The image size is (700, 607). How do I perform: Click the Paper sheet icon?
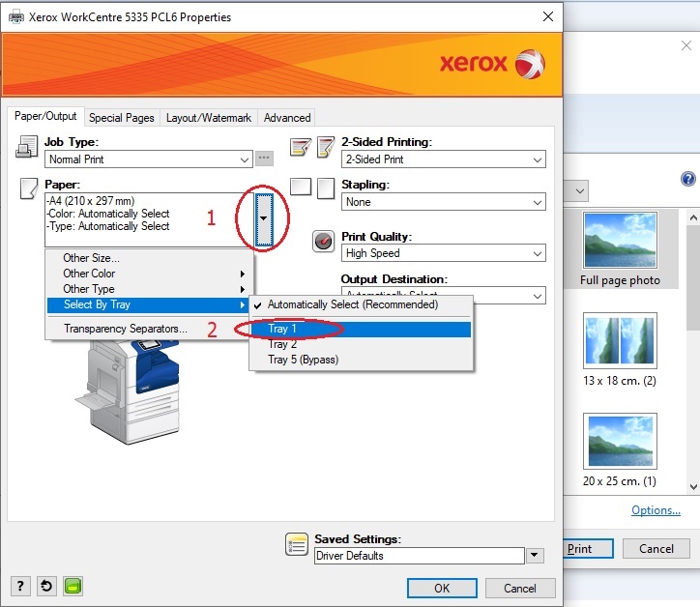29,188
